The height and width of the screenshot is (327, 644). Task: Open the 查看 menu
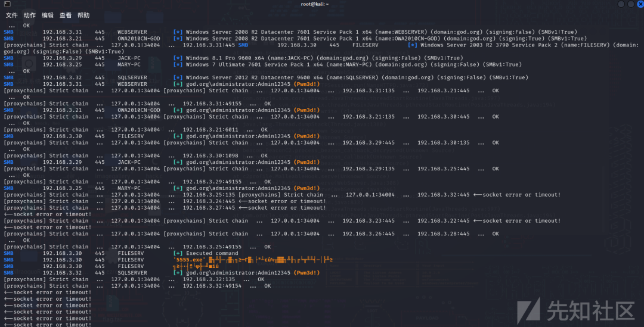(x=66, y=15)
